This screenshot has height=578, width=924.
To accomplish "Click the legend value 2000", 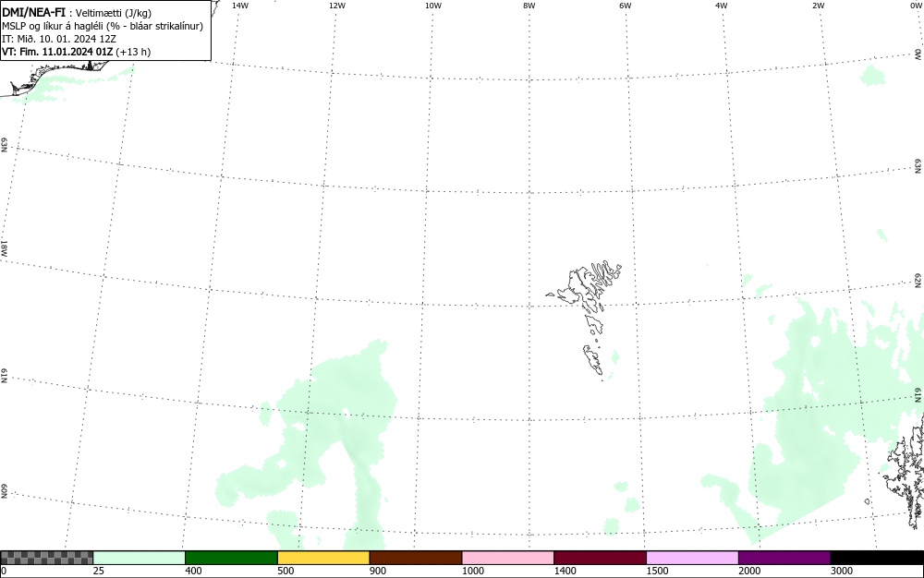I will tap(749, 571).
